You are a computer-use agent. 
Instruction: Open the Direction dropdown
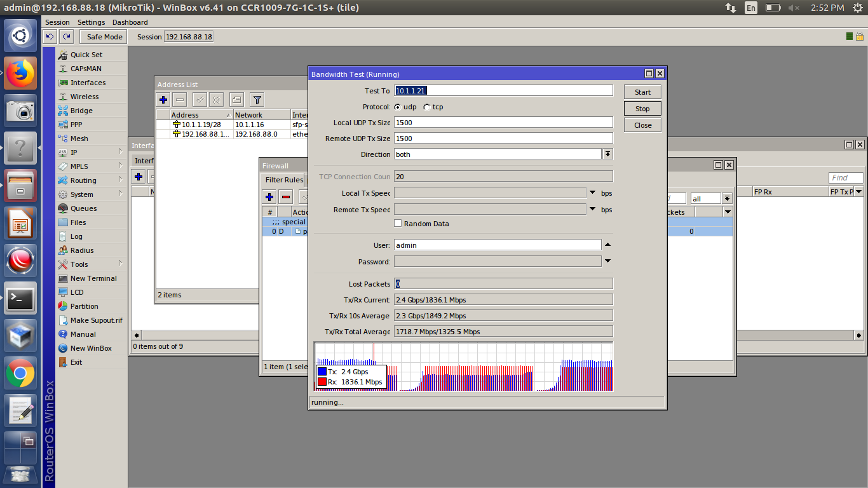click(x=608, y=154)
